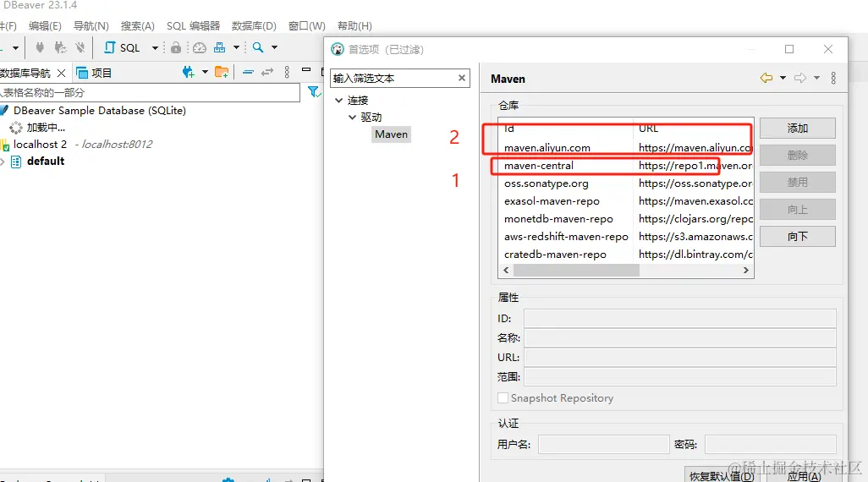Click the new folder icon in navigator
The image size is (868, 482).
click(x=222, y=72)
